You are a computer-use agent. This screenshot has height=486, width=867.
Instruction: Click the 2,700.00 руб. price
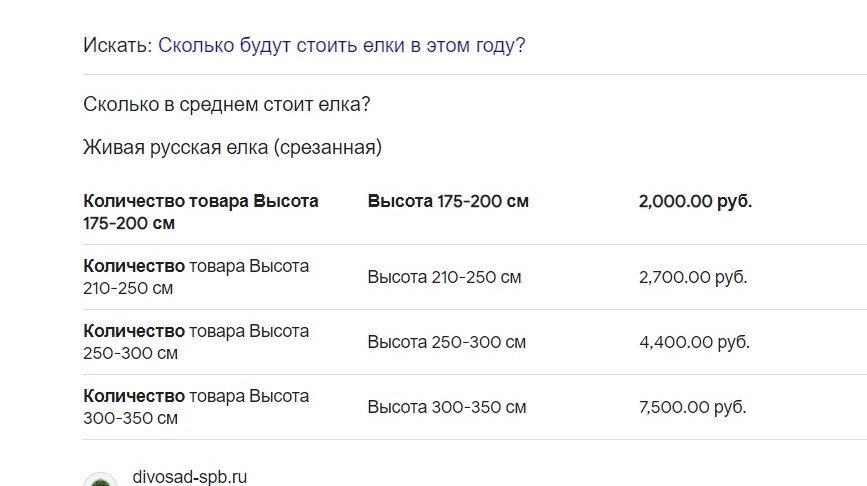(x=693, y=277)
